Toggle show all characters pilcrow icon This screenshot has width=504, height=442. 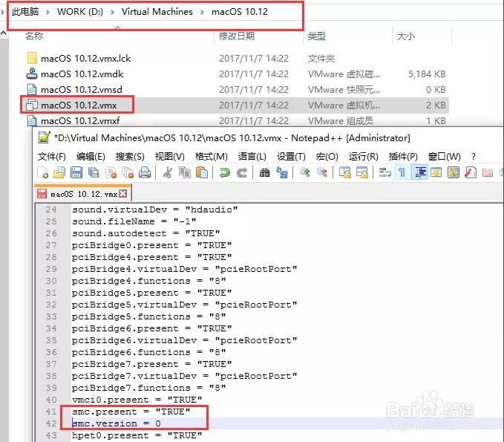click(402, 173)
